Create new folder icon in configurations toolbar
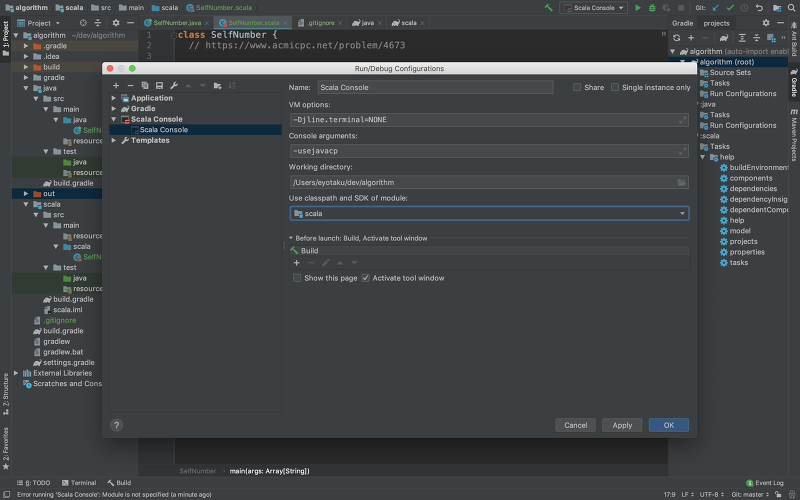The image size is (800, 500). 217,86
